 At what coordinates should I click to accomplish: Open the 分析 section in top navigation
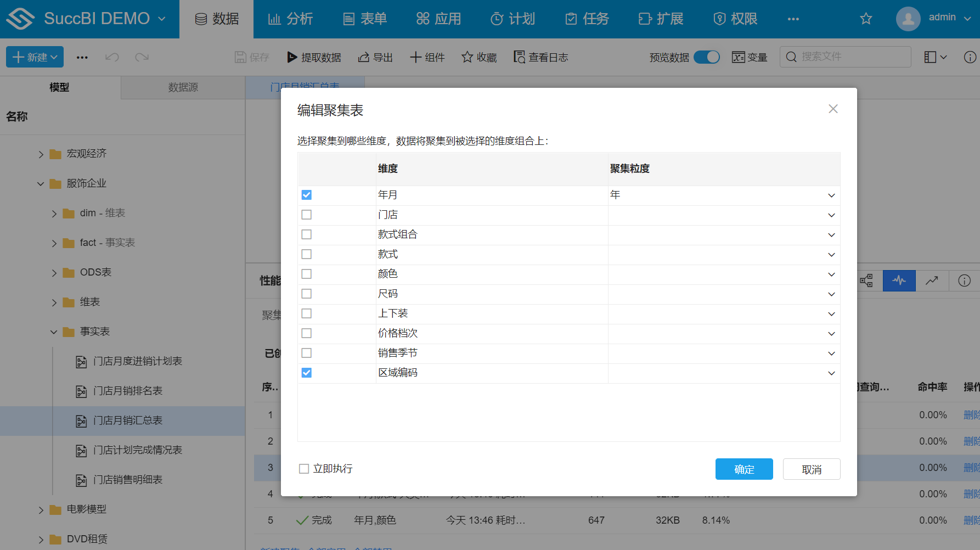click(x=291, y=18)
